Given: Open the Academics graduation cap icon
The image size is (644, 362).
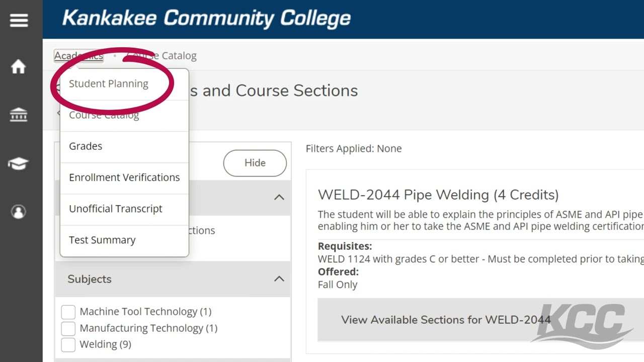Looking at the screenshot, I should coord(19,164).
